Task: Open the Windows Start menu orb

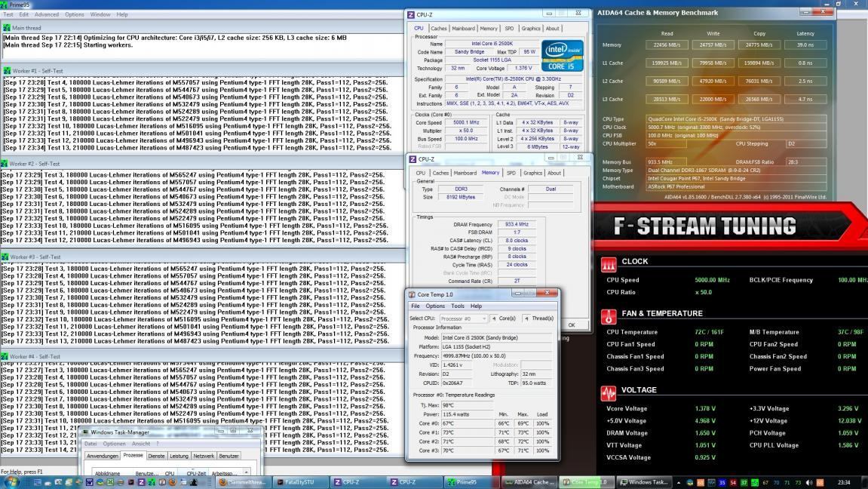Action: click(x=11, y=482)
